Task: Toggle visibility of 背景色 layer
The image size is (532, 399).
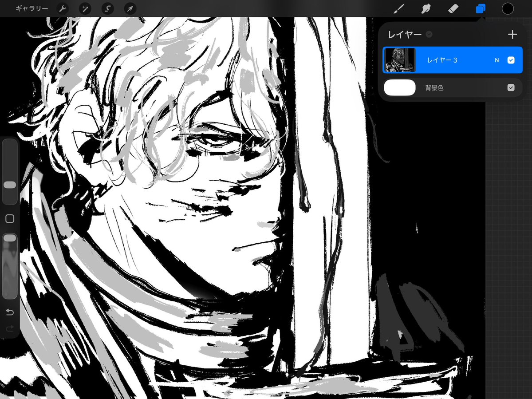Action: [511, 87]
